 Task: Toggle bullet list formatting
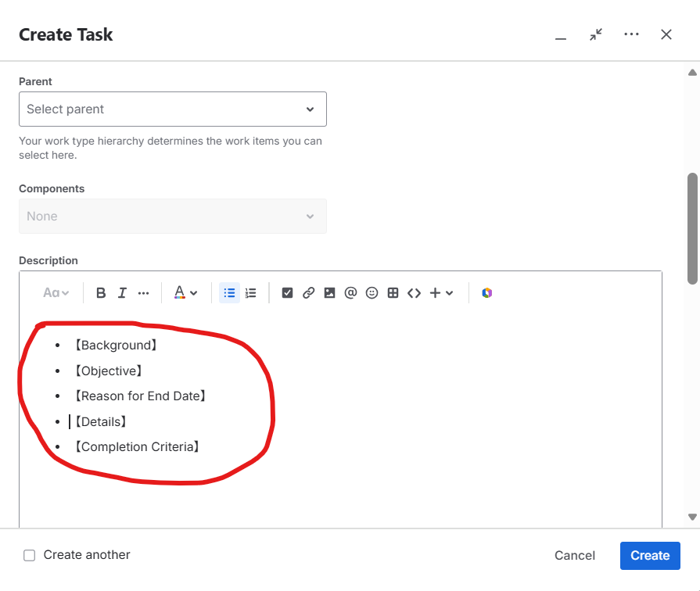[x=229, y=293]
